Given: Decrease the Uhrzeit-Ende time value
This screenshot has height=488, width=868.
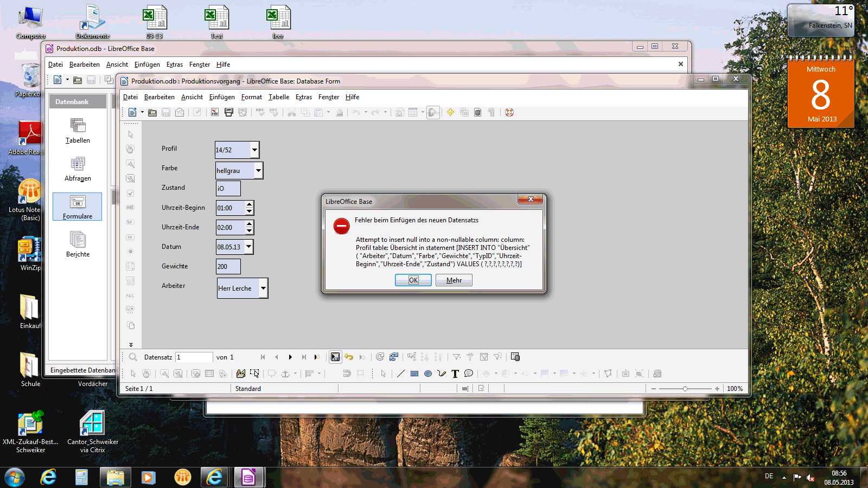Looking at the screenshot, I should point(249,230).
